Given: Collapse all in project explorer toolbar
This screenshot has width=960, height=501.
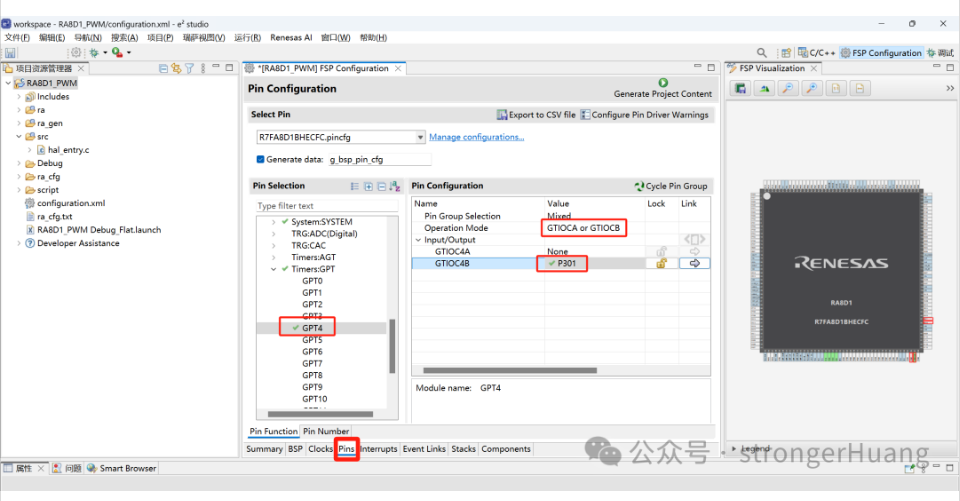Looking at the screenshot, I should tap(163, 68).
